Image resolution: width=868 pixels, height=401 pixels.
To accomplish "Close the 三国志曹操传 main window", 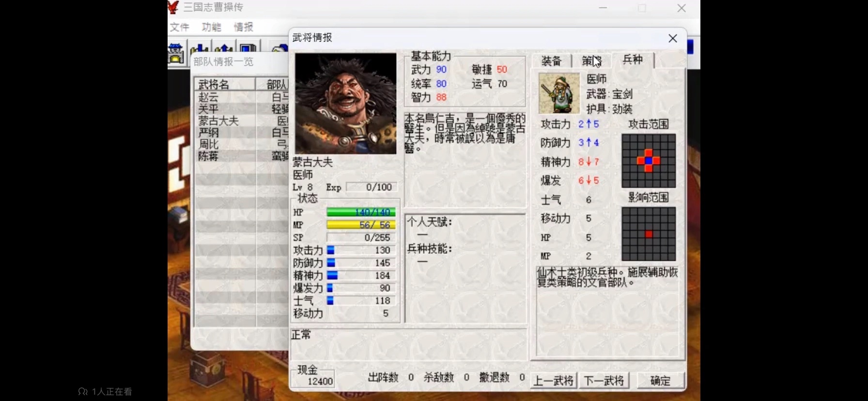I will [682, 8].
